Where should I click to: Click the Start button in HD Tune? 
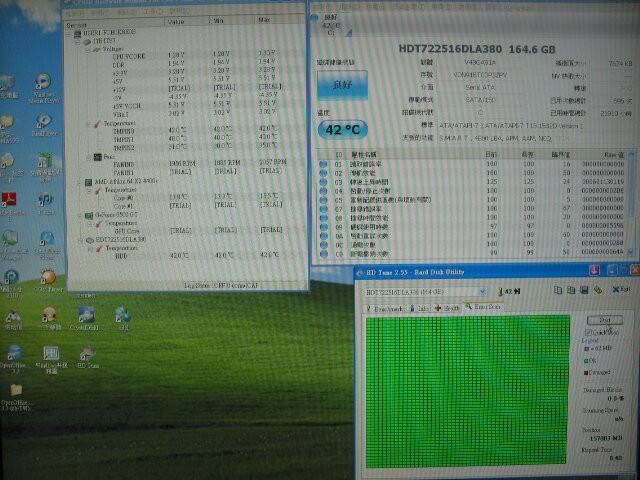(604, 320)
